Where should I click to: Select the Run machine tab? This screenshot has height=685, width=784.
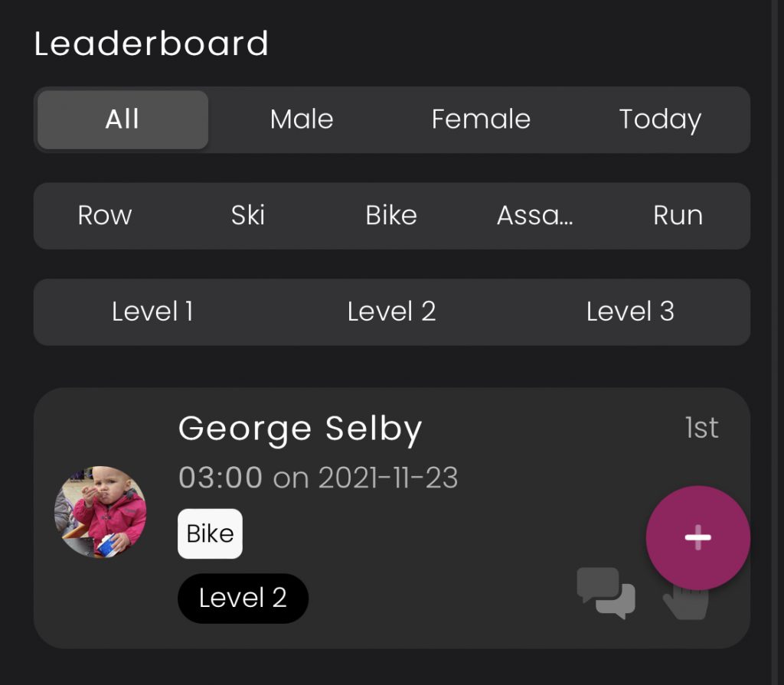[x=678, y=216]
